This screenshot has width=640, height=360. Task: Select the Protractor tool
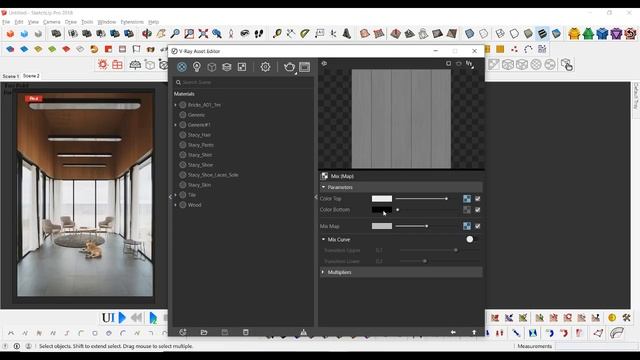click(304, 33)
